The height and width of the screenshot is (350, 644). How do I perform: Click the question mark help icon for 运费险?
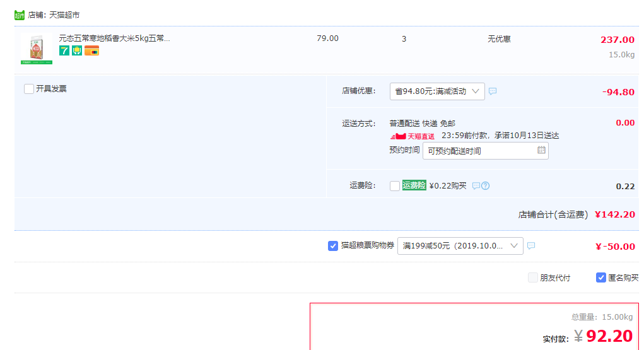[x=486, y=185]
